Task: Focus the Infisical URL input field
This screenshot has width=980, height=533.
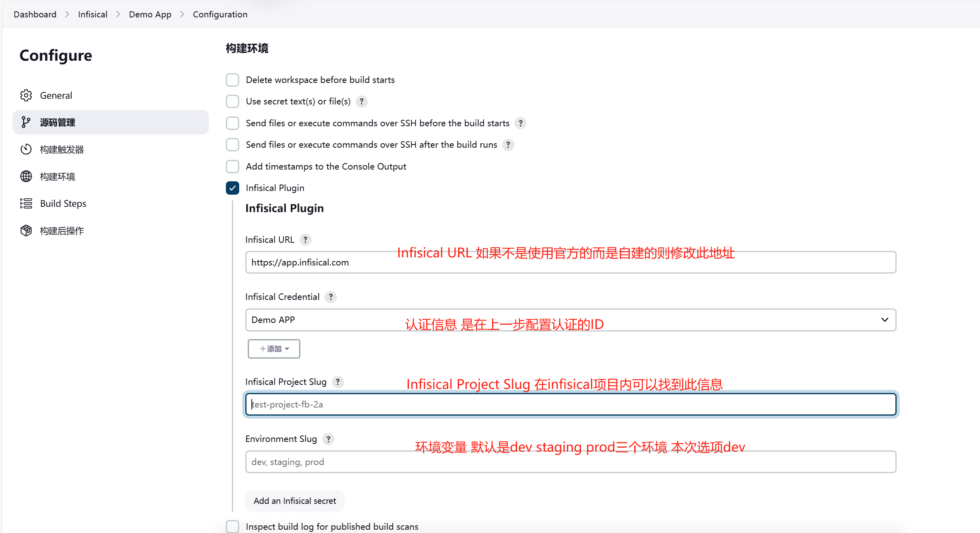Action: click(571, 263)
